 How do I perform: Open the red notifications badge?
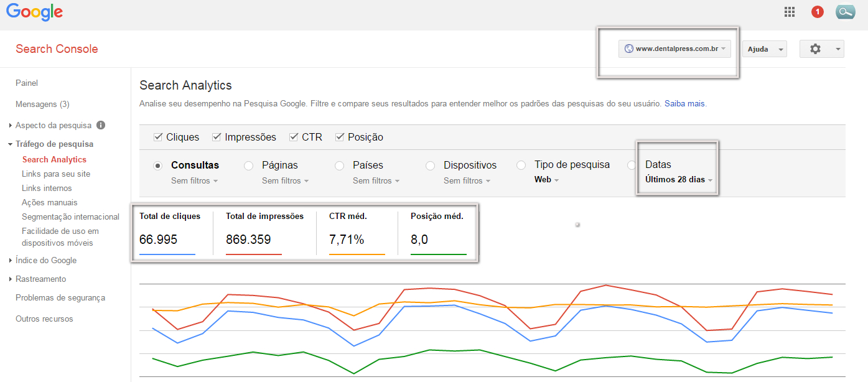(818, 12)
